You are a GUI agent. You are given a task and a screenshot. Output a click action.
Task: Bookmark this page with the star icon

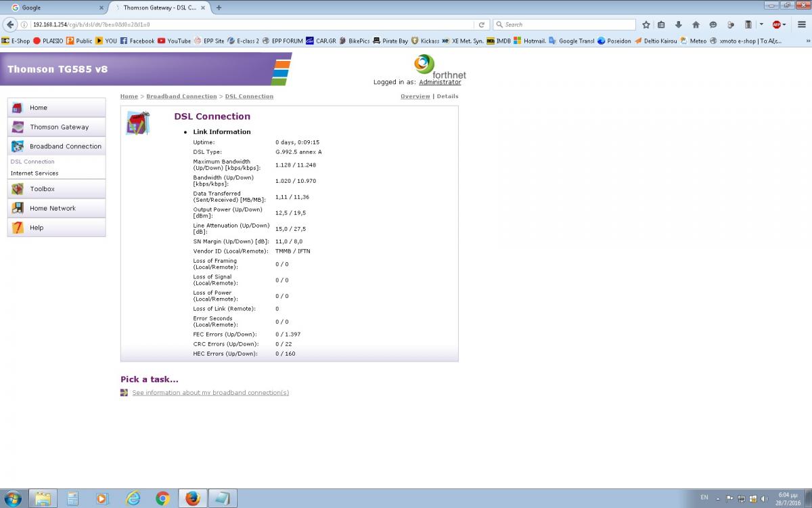coord(646,24)
